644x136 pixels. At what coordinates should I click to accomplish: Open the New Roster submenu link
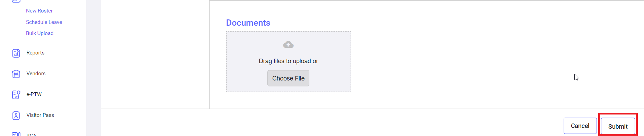click(x=39, y=11)
